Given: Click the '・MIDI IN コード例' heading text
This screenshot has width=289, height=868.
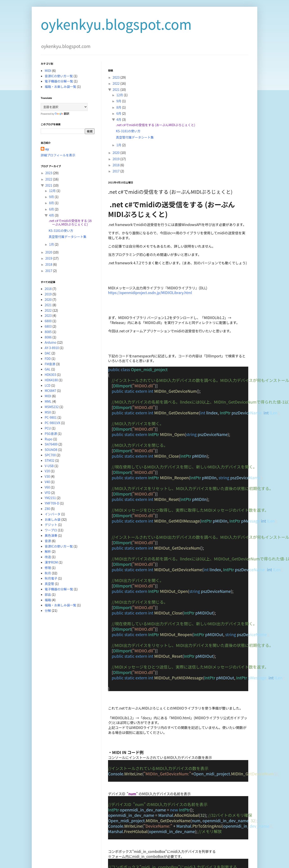Looking at the screenshot, I should click(x=126, y=753).
